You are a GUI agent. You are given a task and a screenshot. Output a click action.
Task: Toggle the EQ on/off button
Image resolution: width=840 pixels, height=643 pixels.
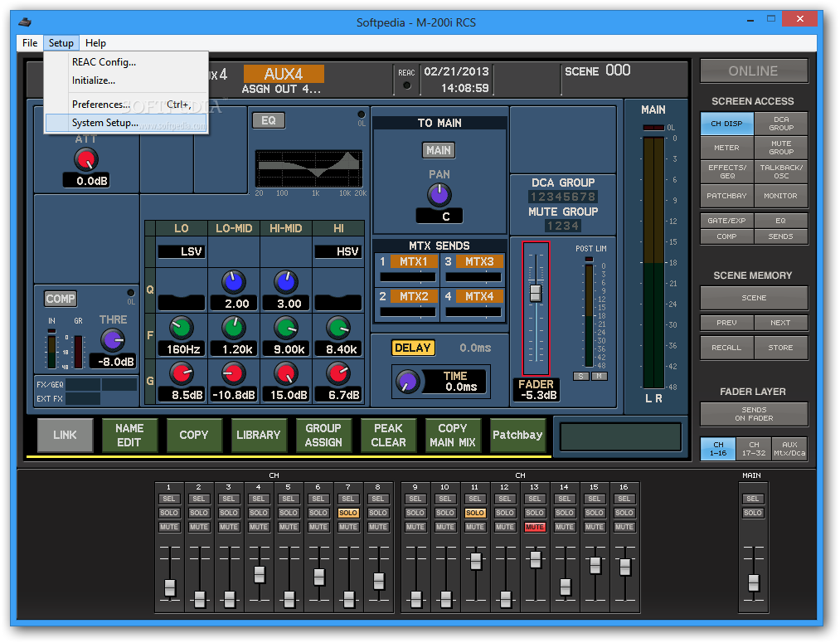(269, 120)
